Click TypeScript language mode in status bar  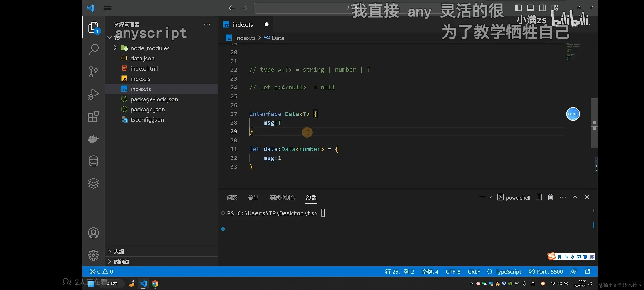[508, 271]
